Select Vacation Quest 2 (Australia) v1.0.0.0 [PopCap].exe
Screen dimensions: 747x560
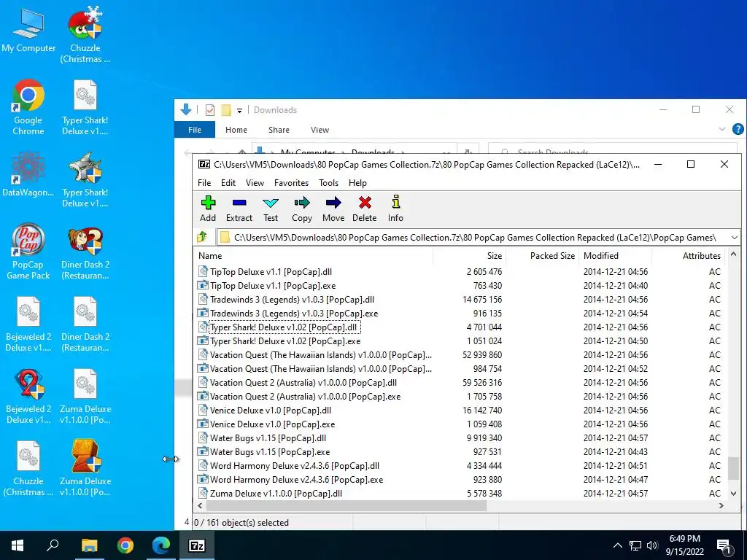299,396
